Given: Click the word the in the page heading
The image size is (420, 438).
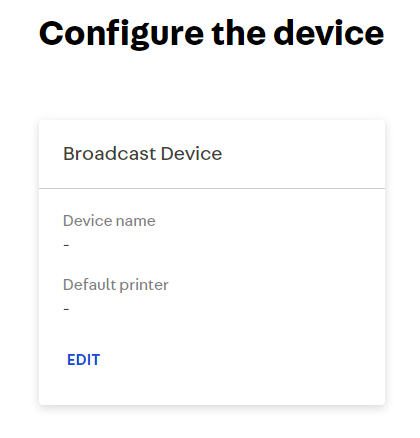Looking at the screenshot, I should pyautogui.click(x=238, y=33).
